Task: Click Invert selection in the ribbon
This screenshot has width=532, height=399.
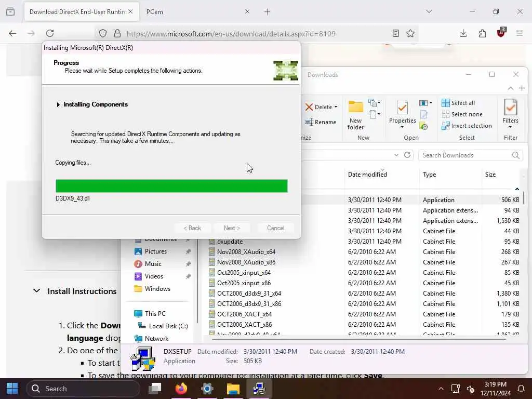Action: 467,126
